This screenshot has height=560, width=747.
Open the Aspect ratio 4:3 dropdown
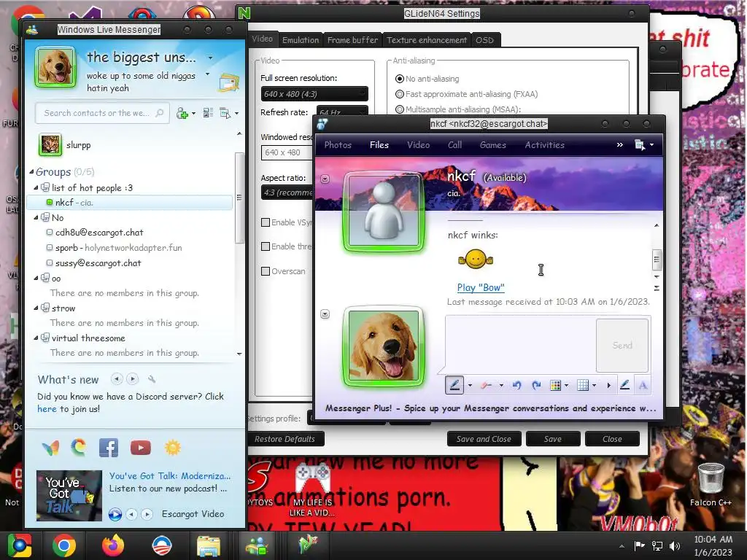pyautogui.click(x=287, y=192)
